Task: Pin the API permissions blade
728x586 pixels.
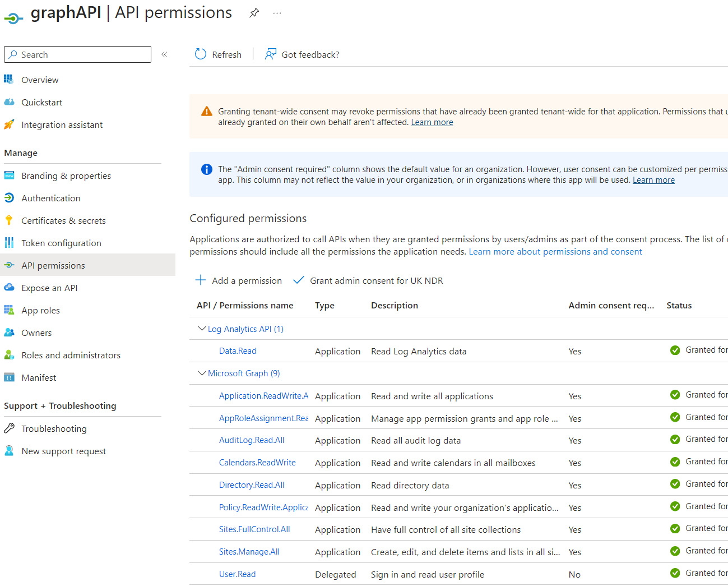Action: (x=254, y=12)
